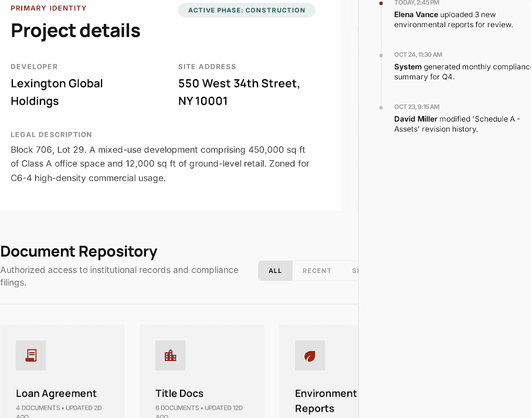Click David Miller in activity feed
This screenshot has width=532, height=418.
(416, 119)
